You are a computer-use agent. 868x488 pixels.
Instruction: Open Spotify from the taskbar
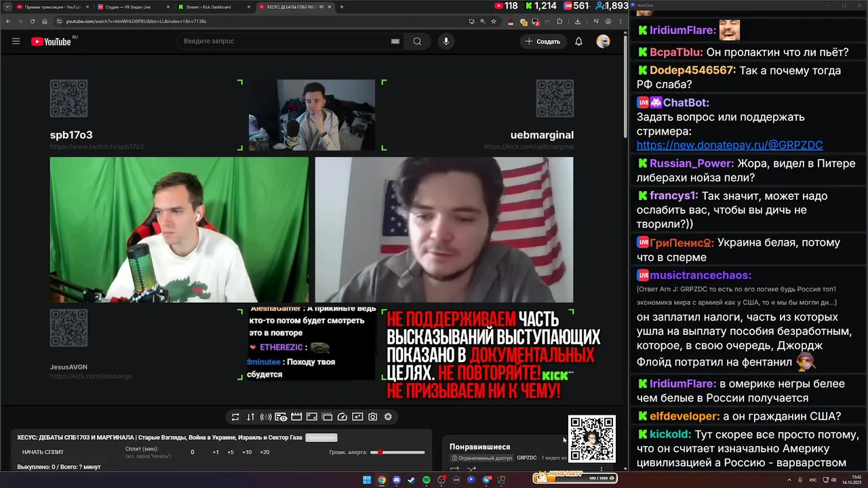(x=427, y=480)
